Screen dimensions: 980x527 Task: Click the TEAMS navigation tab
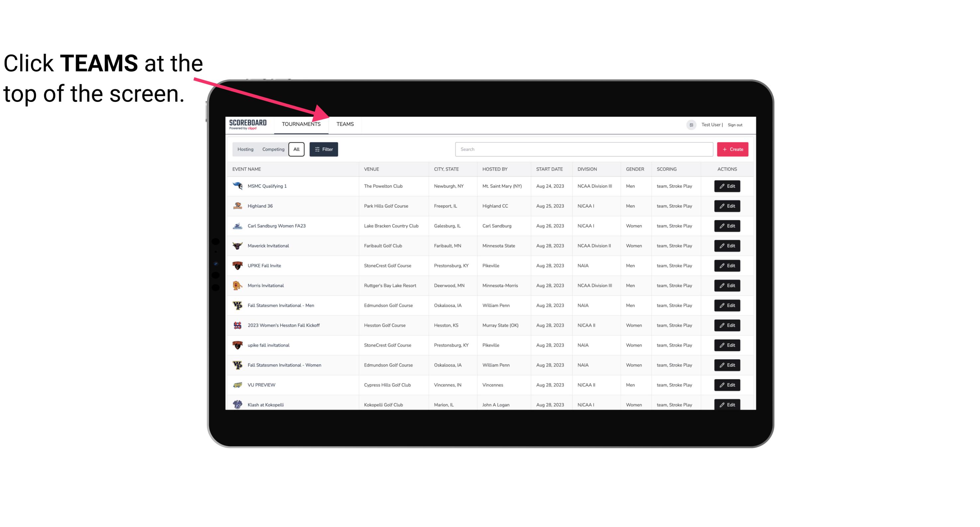tap(344, 124)
